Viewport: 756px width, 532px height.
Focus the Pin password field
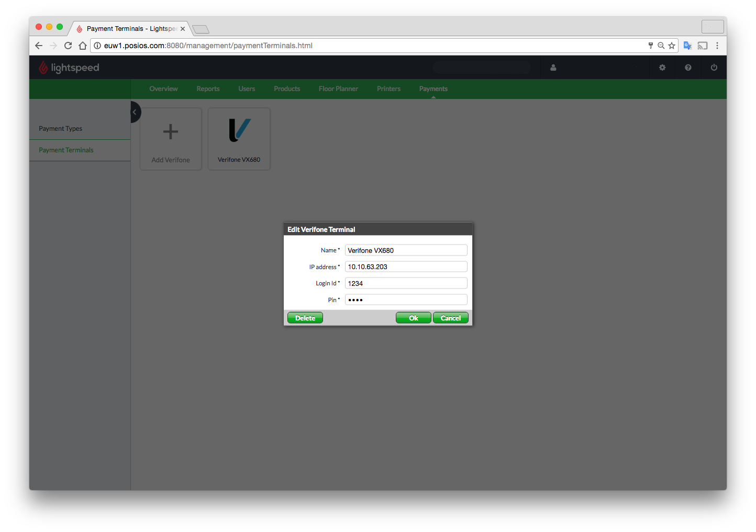point(406,300)
